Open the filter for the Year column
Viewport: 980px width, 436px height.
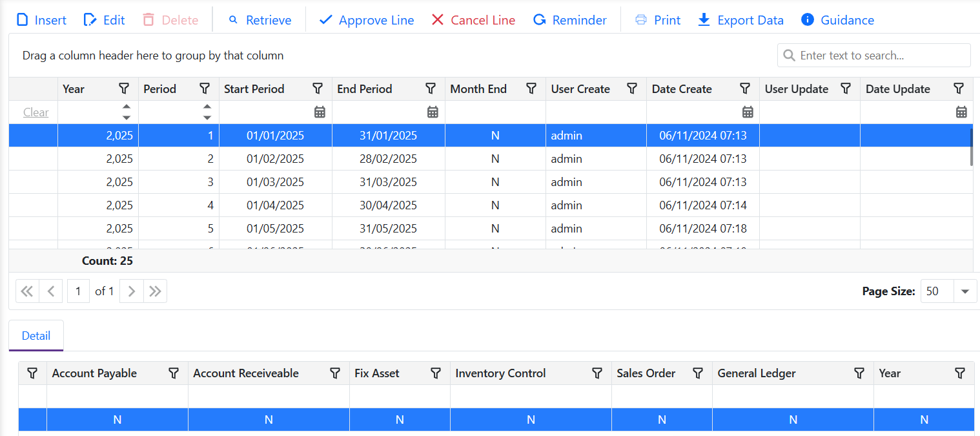pos(125,88)
